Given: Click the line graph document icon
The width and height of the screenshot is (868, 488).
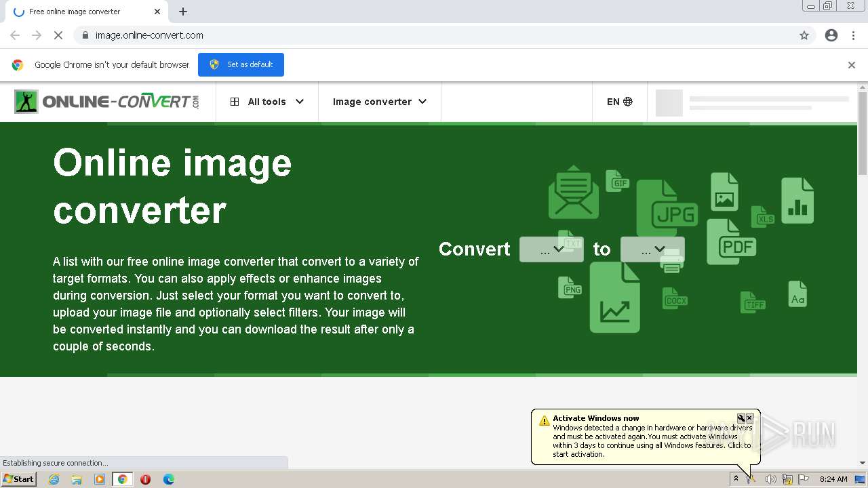Looking at the screenshot, I should 614,298.
